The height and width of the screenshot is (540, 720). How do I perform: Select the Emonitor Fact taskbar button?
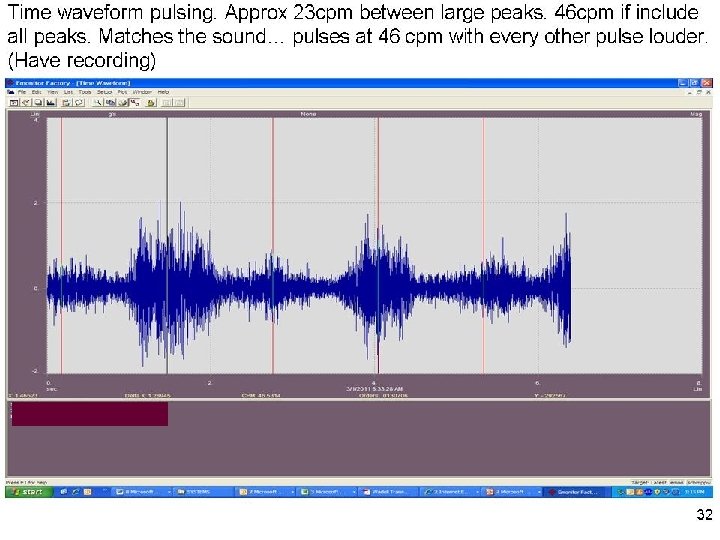pos(576,492)
